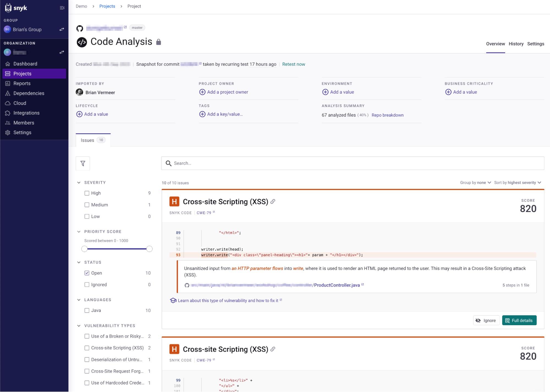
Task: Switch to the History tab
Action: point(516,44)
